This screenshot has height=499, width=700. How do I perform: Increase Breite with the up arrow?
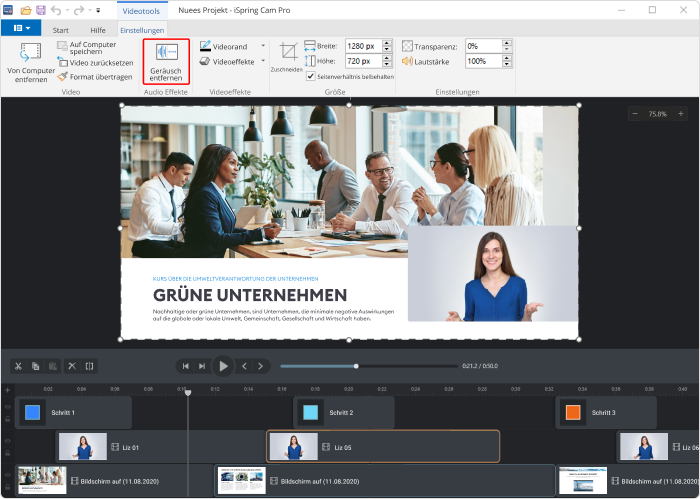click(x=387, y=43)
